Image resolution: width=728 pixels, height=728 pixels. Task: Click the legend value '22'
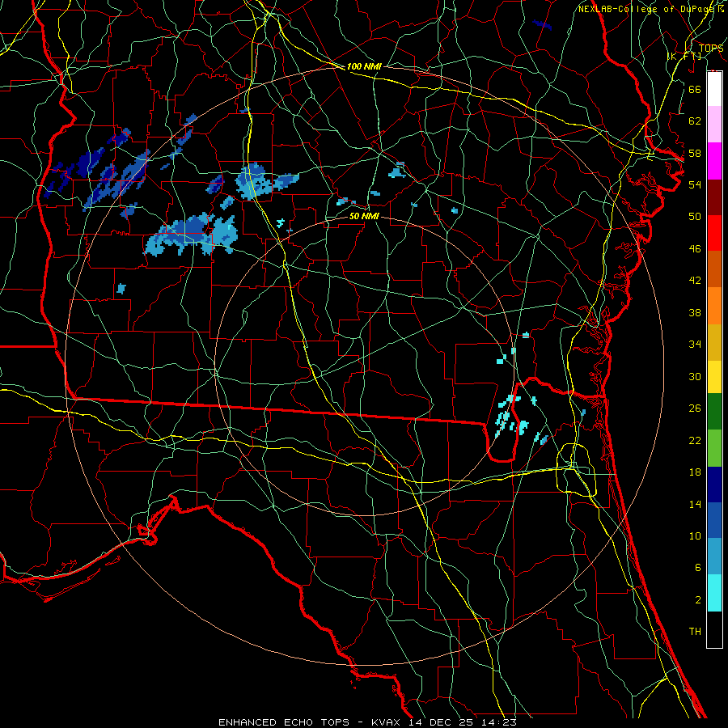[x=695, y=440]
